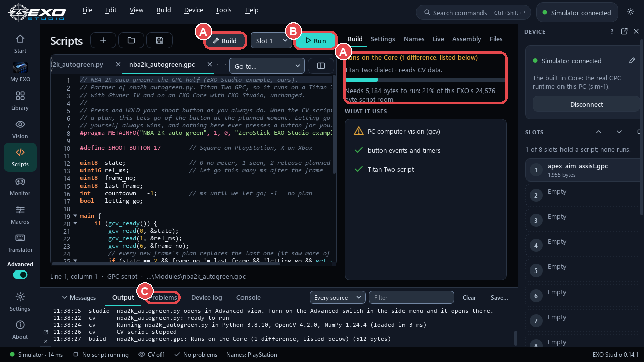Open the Go to... dropdown
The image size is (644, 362).
tap(267, 66)
